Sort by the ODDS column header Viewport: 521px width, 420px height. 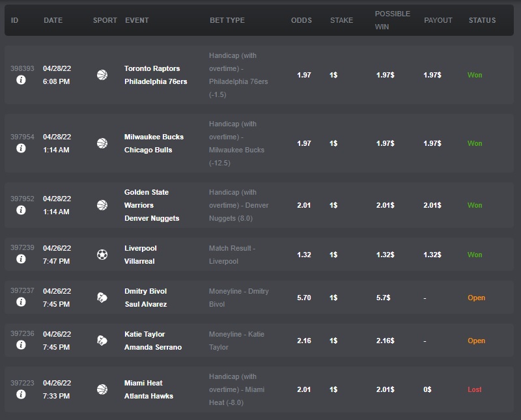coord(301,20)
